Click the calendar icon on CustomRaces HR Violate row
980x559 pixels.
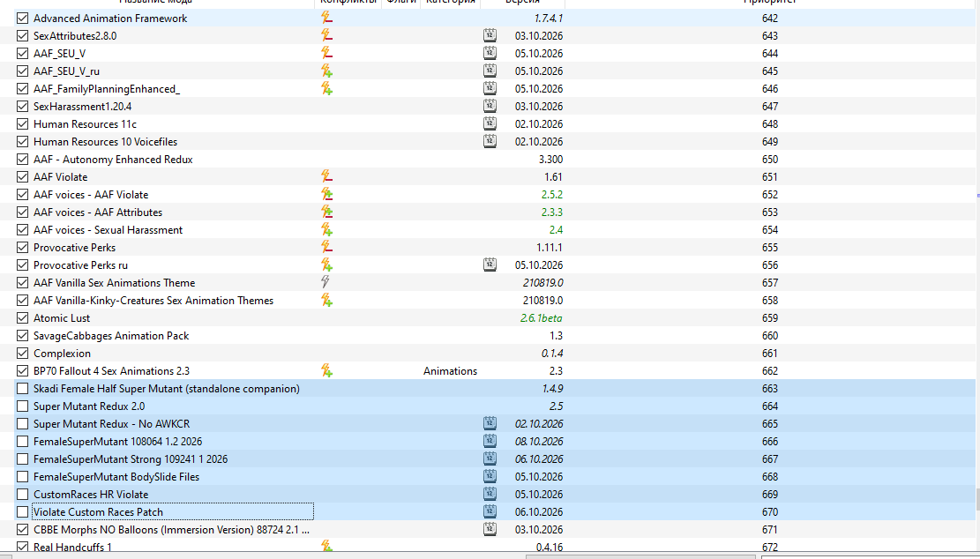pyautogui.click(x=490, y=494)
